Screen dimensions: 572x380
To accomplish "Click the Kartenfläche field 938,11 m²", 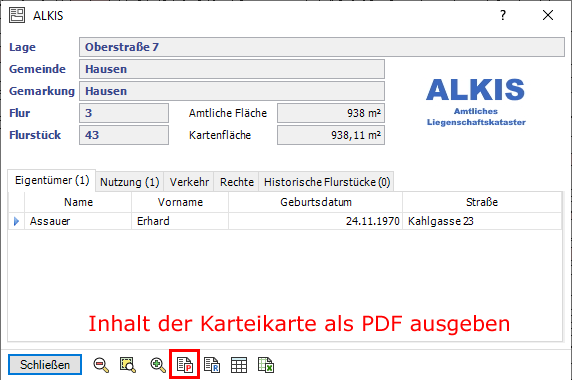I will point(331,135).
